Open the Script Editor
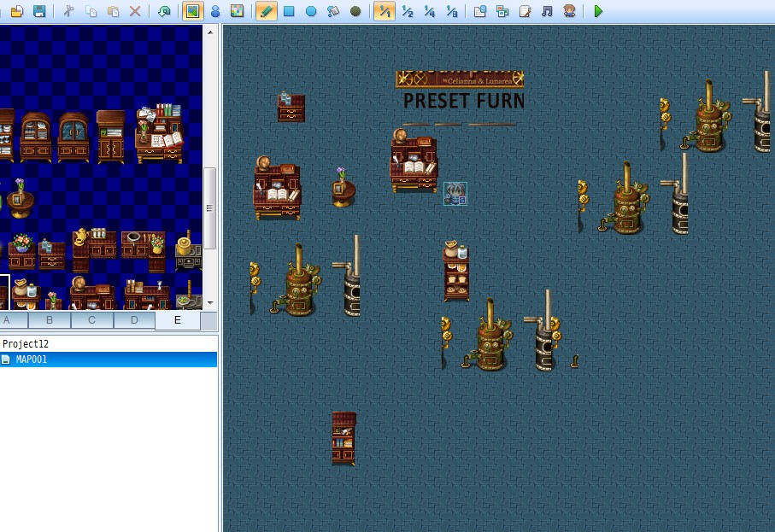 pyautogui.click(x=525, y=11)
